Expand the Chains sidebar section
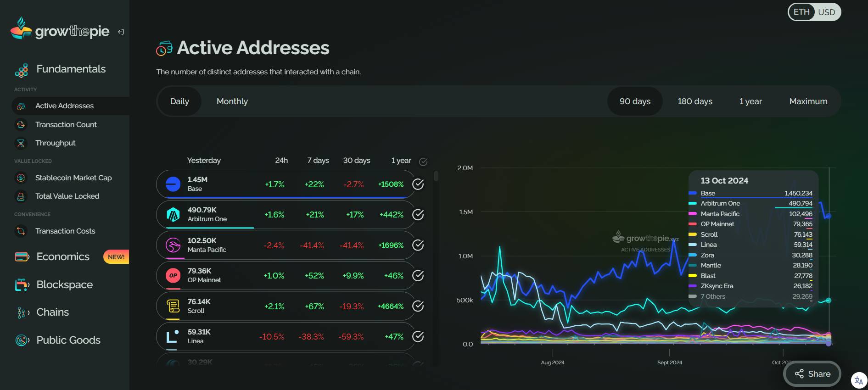The height and width of the screenshot is (390, 868). [x=52, y=312]
